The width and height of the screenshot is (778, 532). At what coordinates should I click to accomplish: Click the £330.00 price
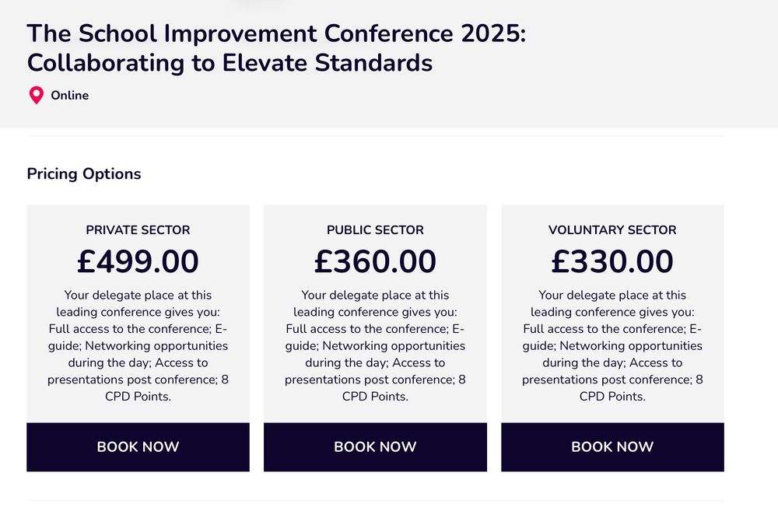612,261
